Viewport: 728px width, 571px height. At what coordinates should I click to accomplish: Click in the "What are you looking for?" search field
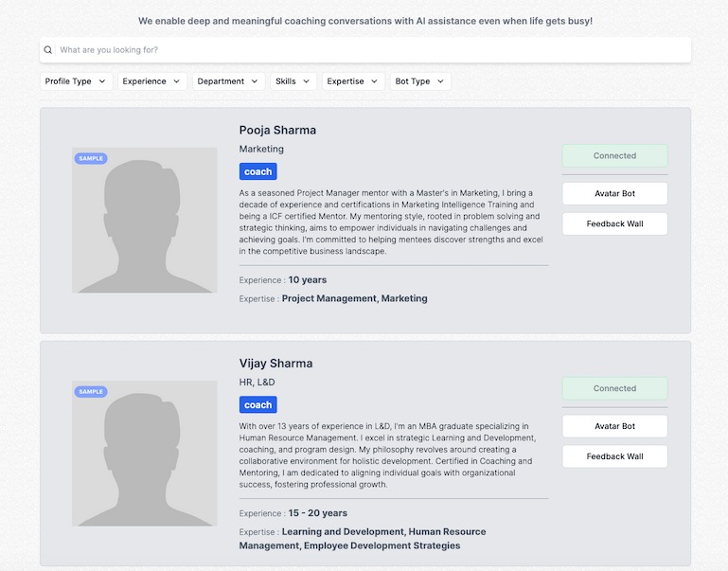(369, 50)
